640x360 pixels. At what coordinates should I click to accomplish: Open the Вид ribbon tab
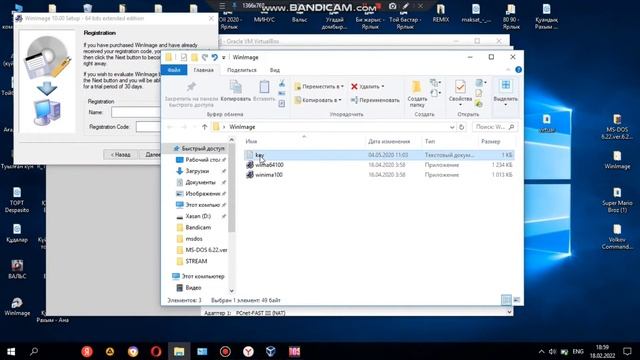pyautogui.click(x=275, y=70)
